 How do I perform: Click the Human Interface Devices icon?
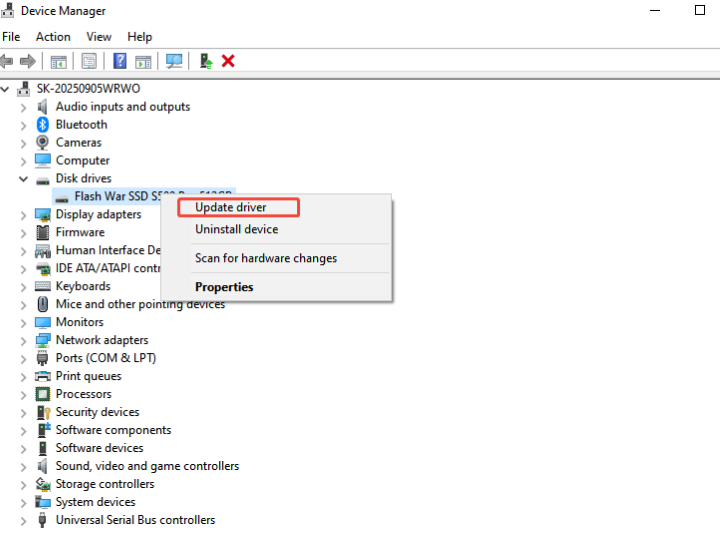tap(43, 251)
